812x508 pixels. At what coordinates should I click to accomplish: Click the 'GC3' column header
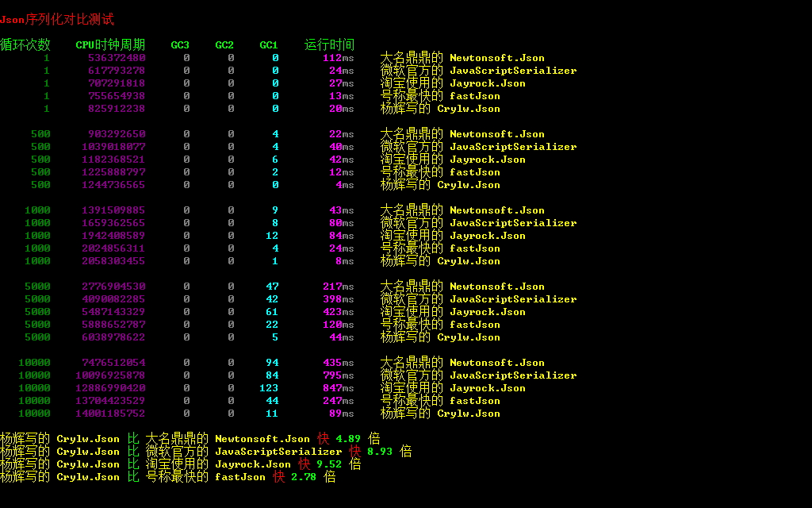coord(180,45)
